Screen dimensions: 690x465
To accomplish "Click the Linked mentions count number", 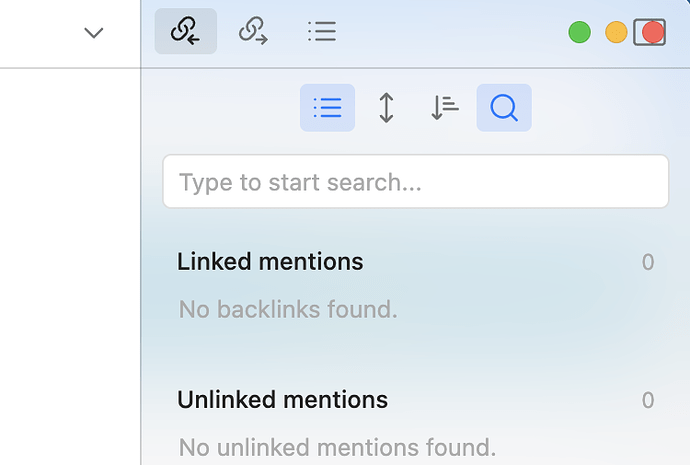I will tap(648, 262).
